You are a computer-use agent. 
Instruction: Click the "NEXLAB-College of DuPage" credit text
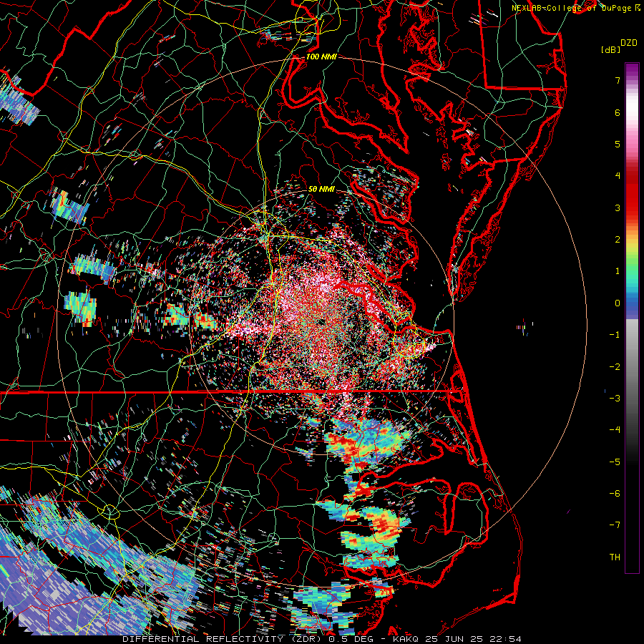[x=572, y=8]
